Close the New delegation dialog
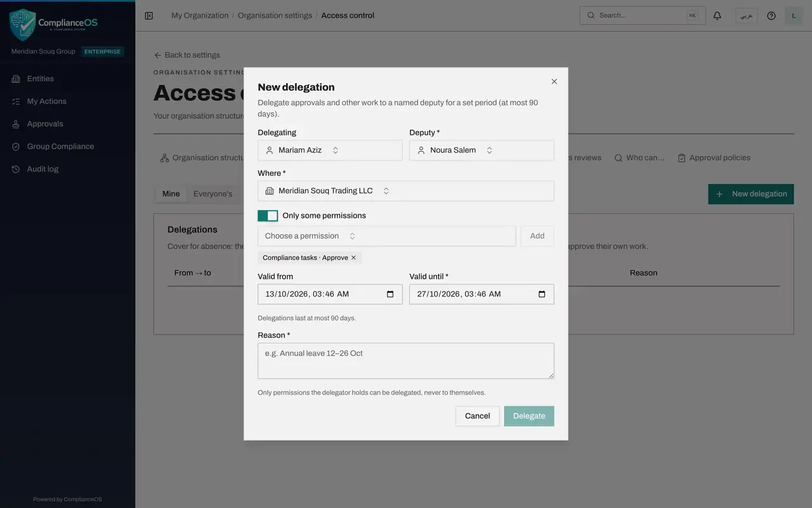812x508 pixels. [x=554, y=82]
